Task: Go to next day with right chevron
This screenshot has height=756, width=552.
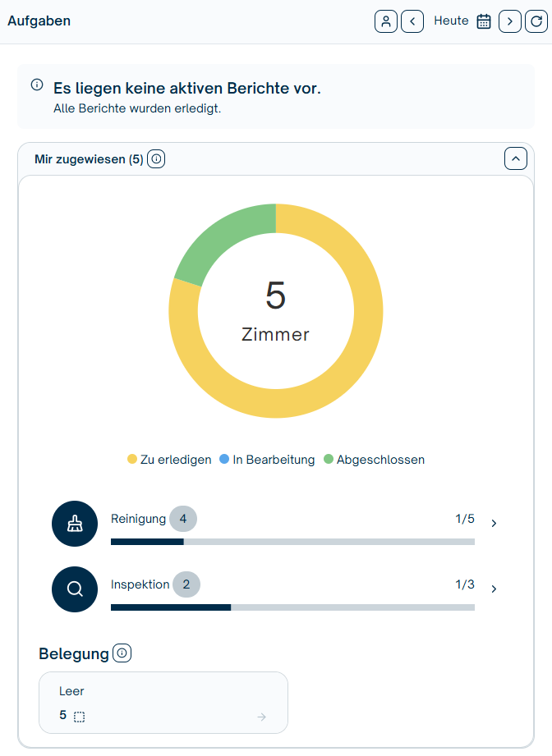Action: point(510,21)
